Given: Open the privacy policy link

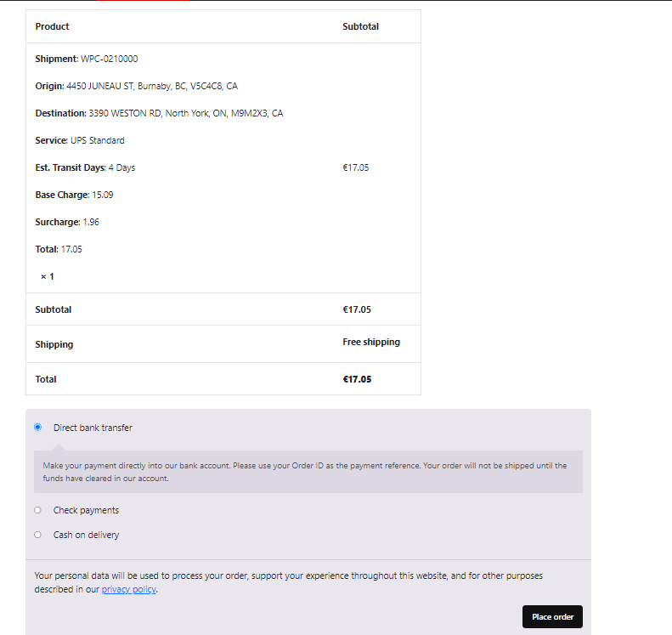Looking at the screenshot, I should click(129, 589).
